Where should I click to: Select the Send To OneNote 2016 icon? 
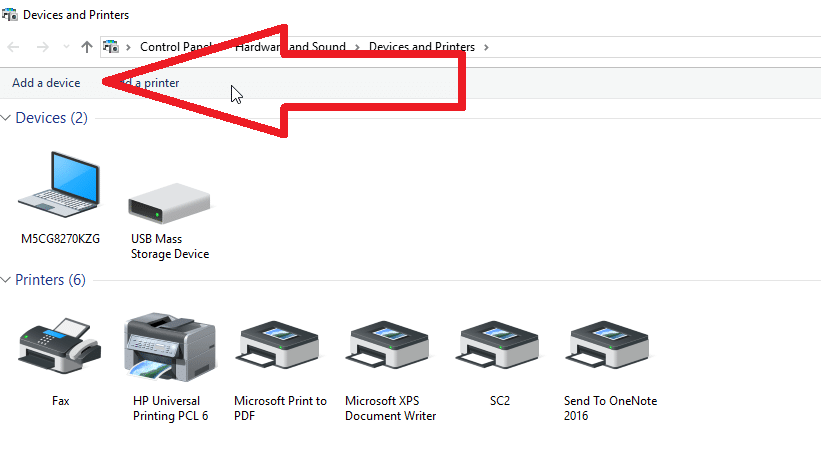point(607,345)
